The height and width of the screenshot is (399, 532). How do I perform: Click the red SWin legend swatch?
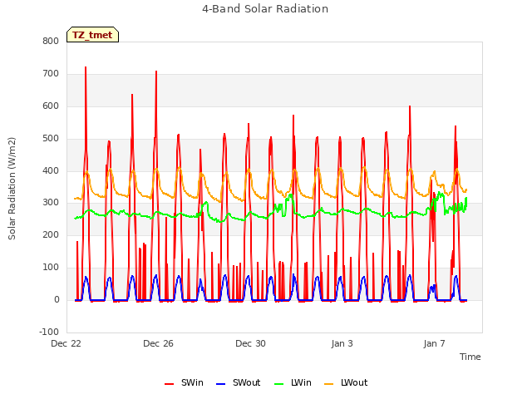(169, 384)
